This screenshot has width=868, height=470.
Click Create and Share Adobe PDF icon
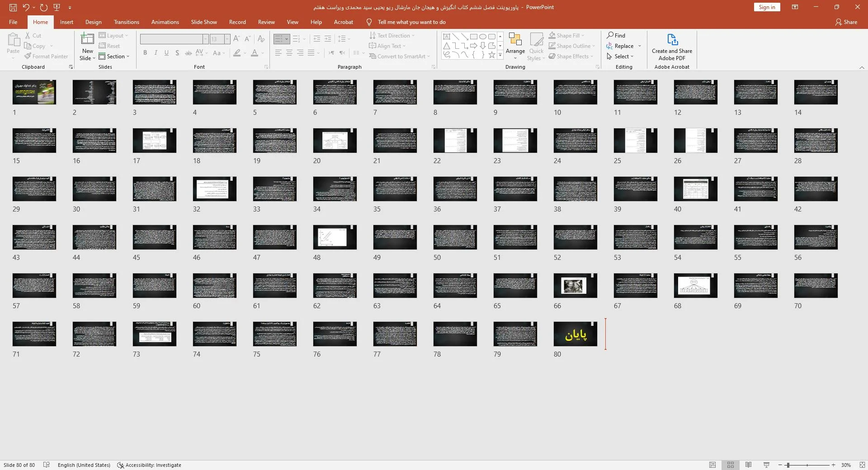[672, 47]
